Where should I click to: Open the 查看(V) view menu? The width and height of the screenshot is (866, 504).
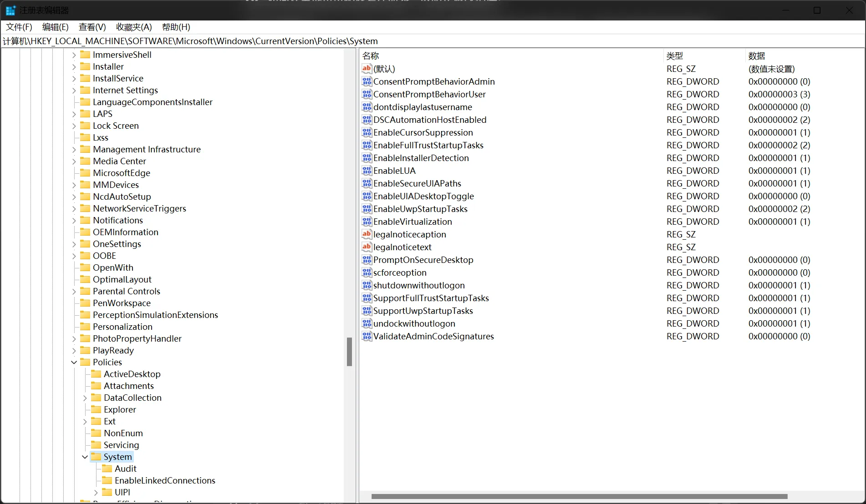coord(92,27)
